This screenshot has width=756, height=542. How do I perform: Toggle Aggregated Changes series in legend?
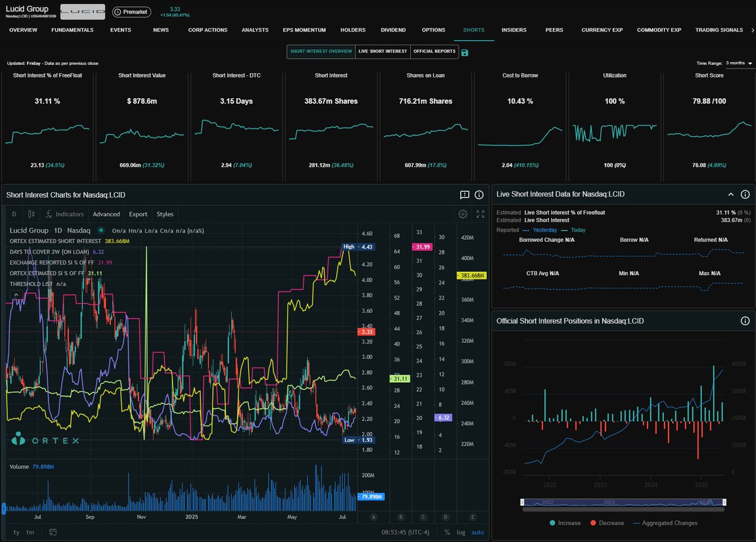pos(665,523)
